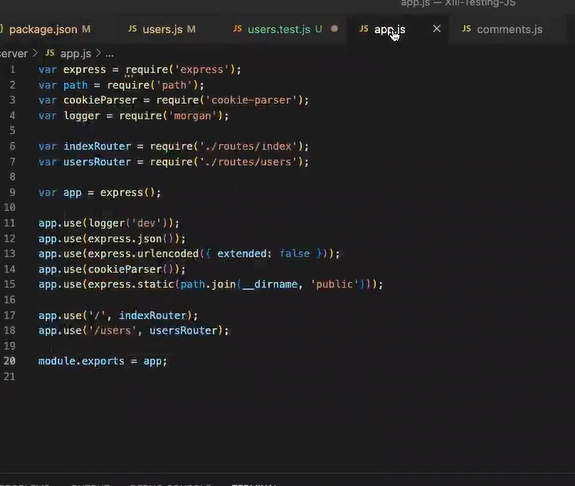Viewport: 575px width, 486px height.
Task: Click cookieParser call on line 14
Action: (x=131, y=269)
